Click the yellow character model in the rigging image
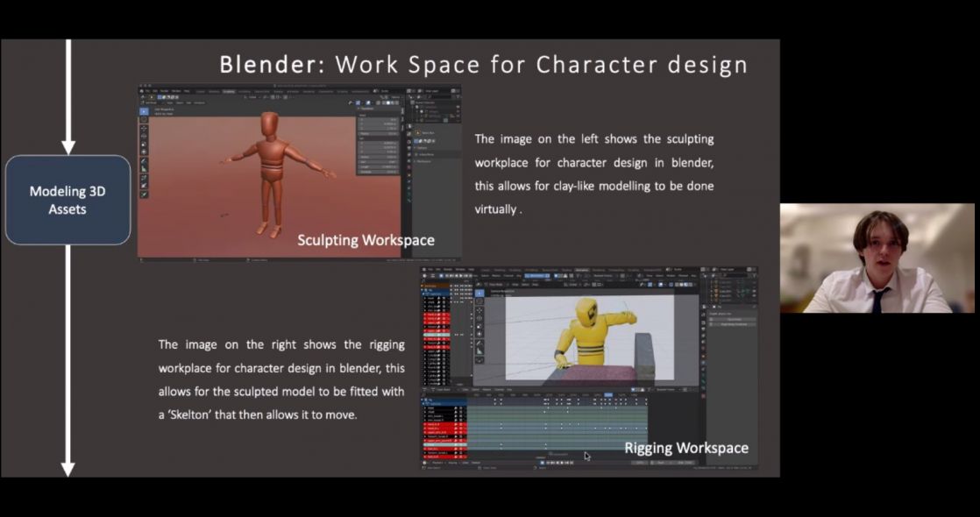The image size is (980, 517). click(x=591, y=332)
